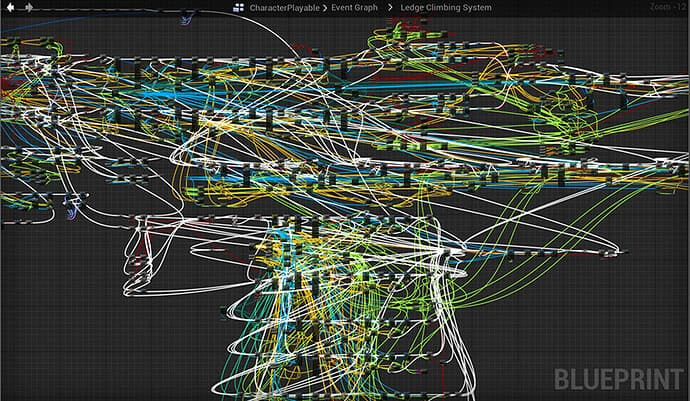This screenshot has height=401, width=690.
Task: Click the back navigation arrow
Action: click(x=10, y=7)
